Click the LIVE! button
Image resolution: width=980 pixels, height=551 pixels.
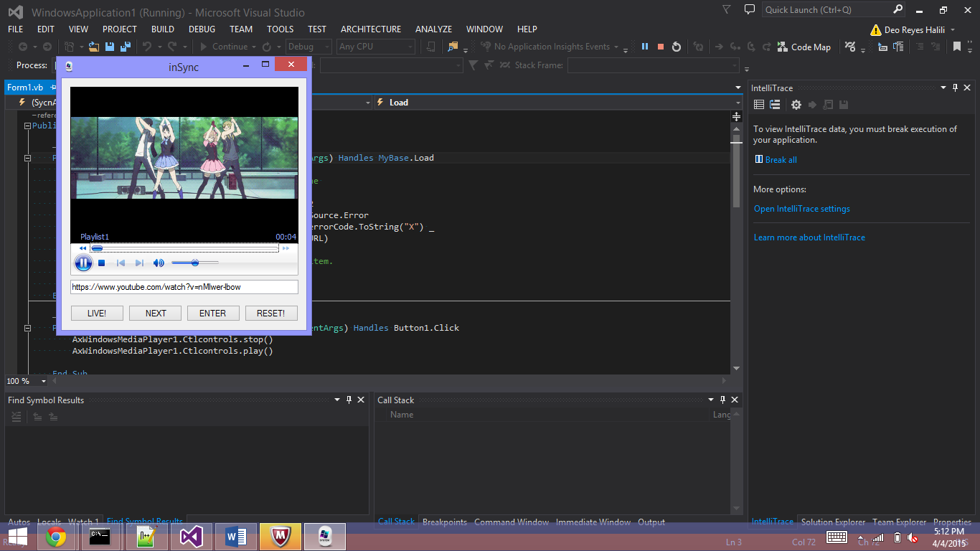[97, 314]
